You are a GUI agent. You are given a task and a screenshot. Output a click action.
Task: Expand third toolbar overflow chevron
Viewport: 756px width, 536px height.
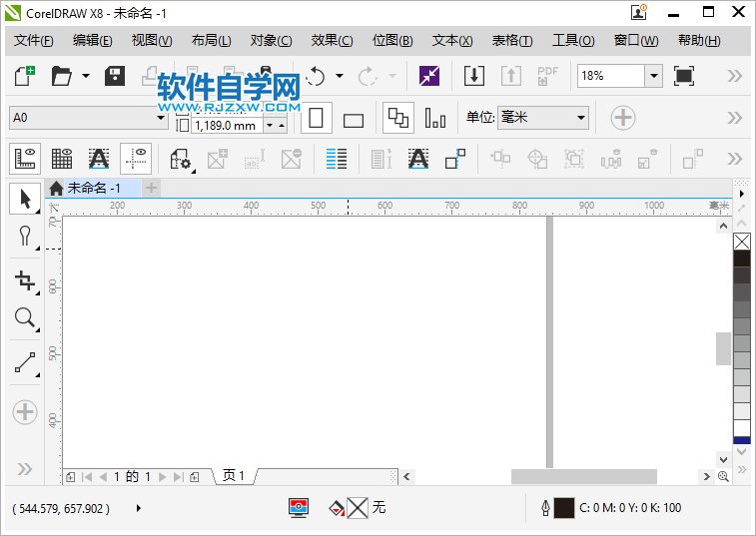(x=735, y=159)
